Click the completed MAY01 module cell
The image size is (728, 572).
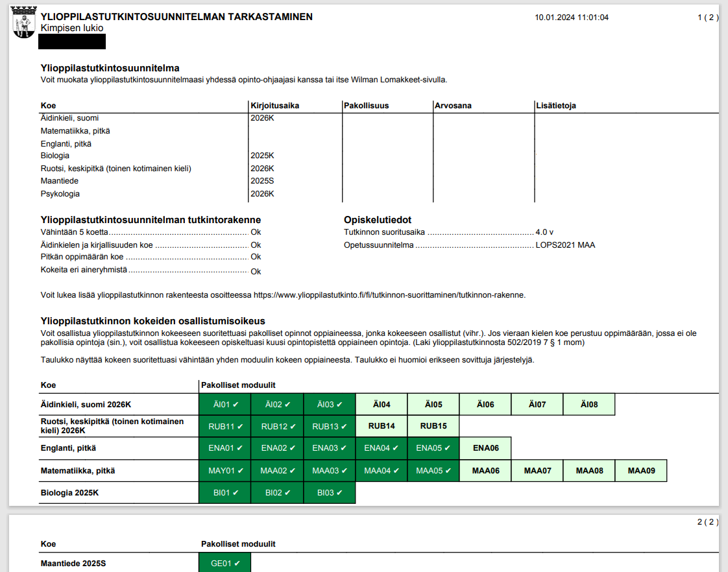[225, 471]
